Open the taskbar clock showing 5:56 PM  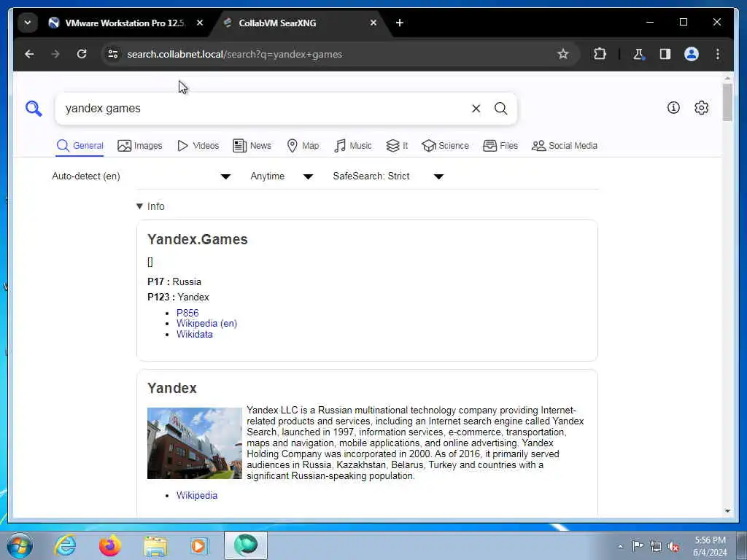pos(710,546)
